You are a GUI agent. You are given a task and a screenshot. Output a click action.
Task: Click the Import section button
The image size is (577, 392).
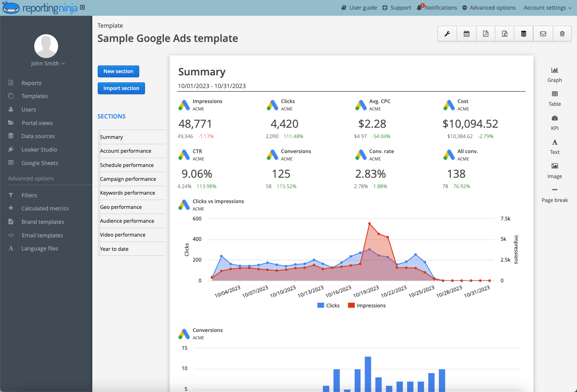(121, 88)
